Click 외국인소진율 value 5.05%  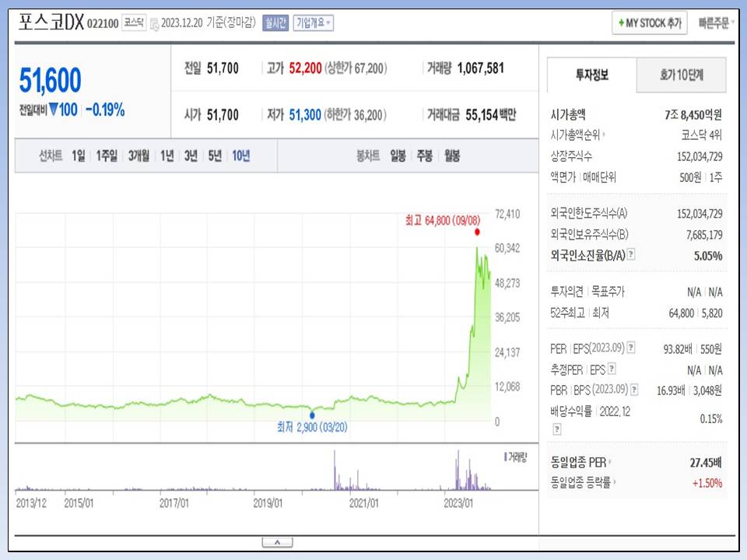pyautogui.click(x=708, y=256)
